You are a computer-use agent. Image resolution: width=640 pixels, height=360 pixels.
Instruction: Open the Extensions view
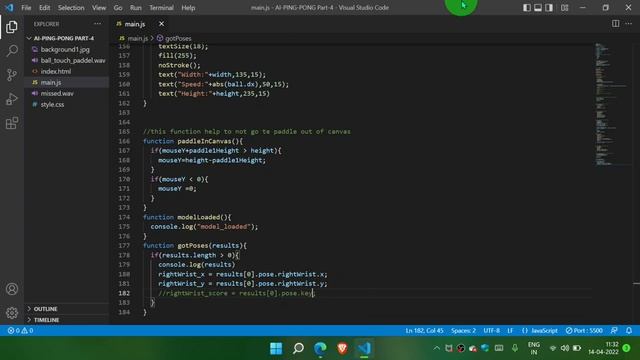[x=12, y=123]
